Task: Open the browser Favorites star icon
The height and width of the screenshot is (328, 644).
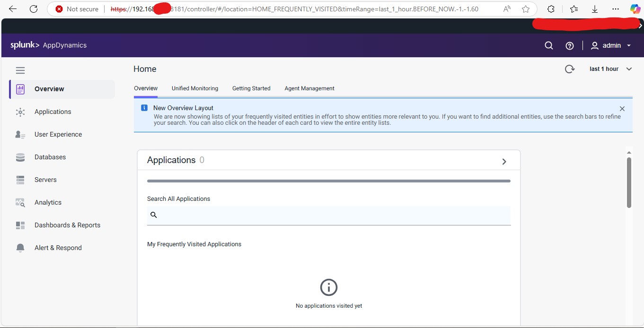Action: coord(525,9)
